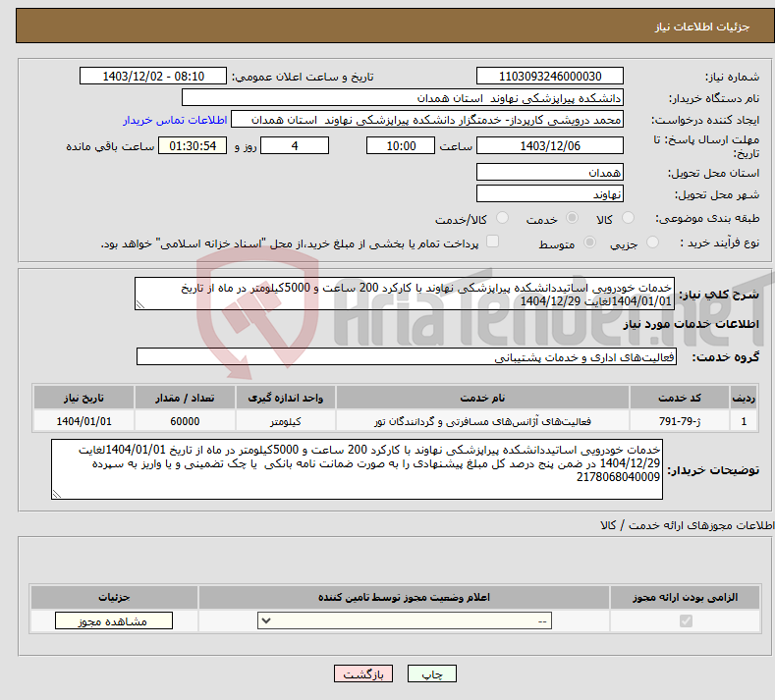The image size is (775, 700).
Task: Click the row number cell 1
Action: pos(744,421)
